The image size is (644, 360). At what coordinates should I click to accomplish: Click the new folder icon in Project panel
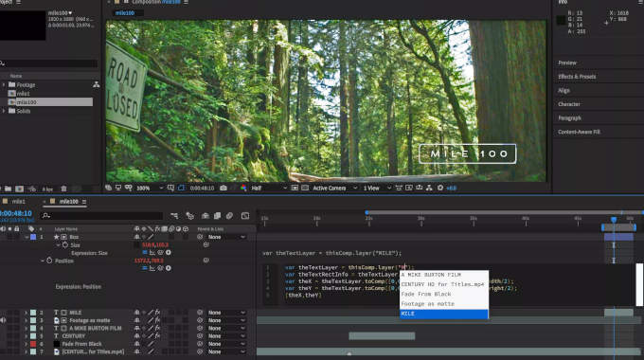coord(9,189)
